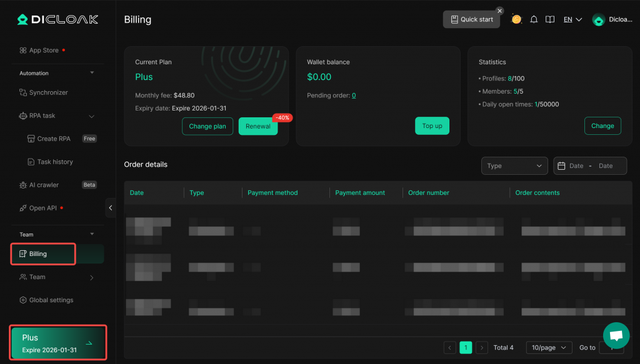The image size is (640, 364).
Task: Go to Global settings menu item
Action: [51, 300]
